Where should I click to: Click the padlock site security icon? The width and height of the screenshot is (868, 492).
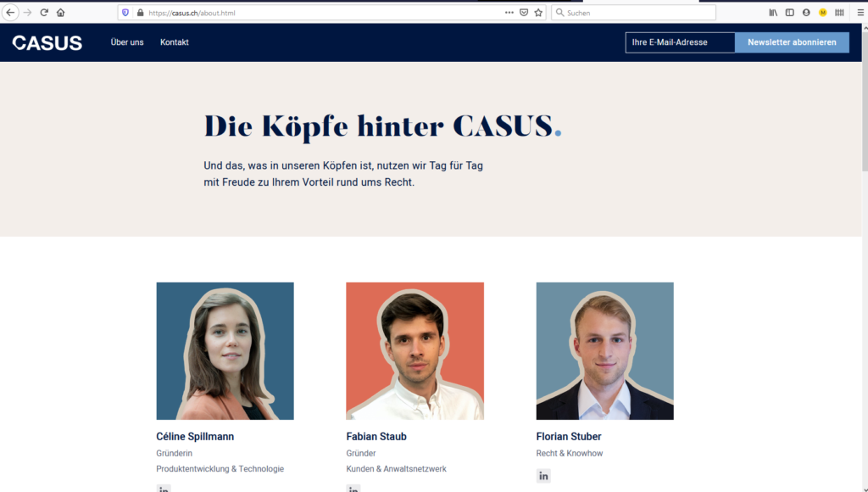point(140,13)
